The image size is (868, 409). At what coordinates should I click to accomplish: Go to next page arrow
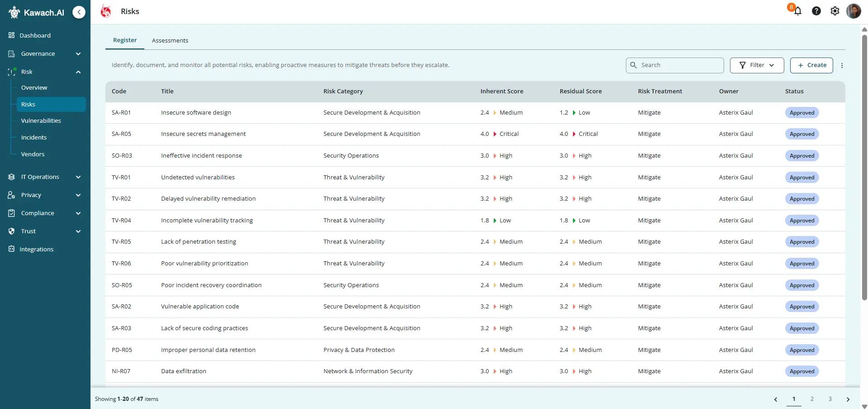pos(848,399)
